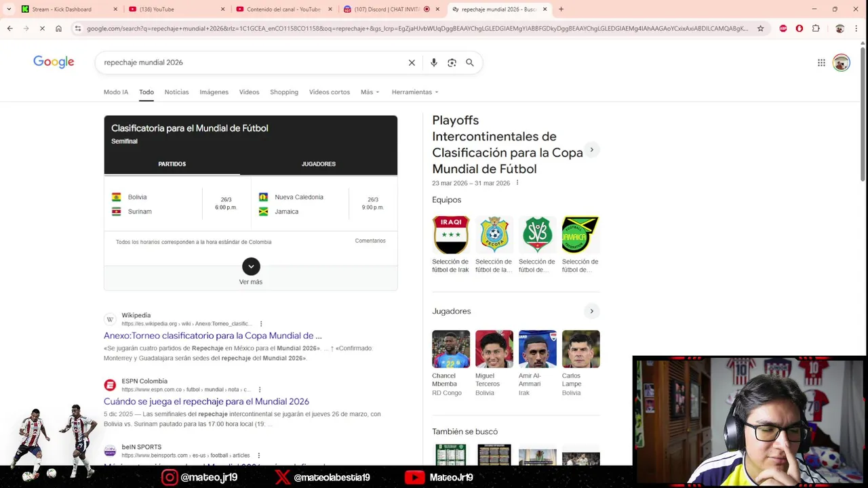The image size is (868, 488).
Task: Open Chancel Mbemba player card
Action: point(451,363)
